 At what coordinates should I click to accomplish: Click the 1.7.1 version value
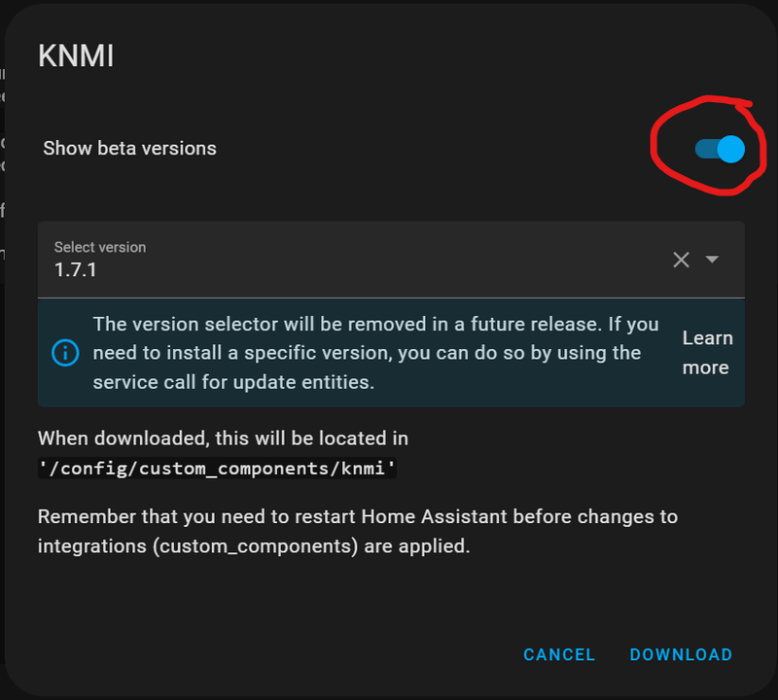(75, 270)
